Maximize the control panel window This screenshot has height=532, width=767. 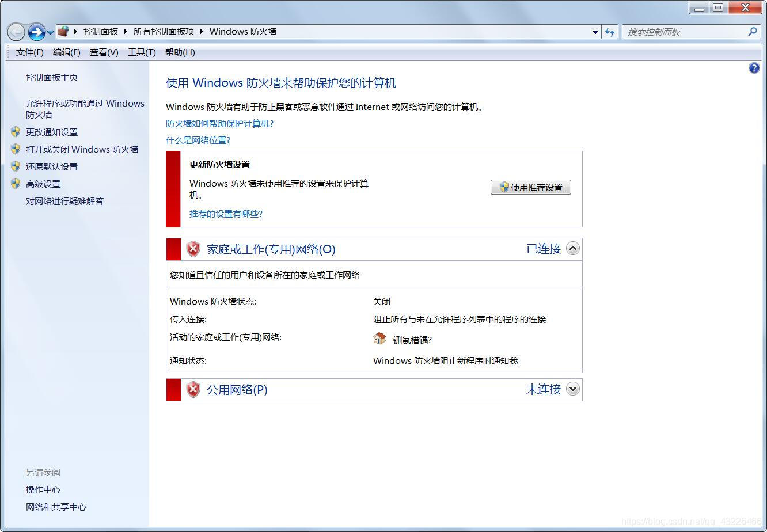pos(718,7)
